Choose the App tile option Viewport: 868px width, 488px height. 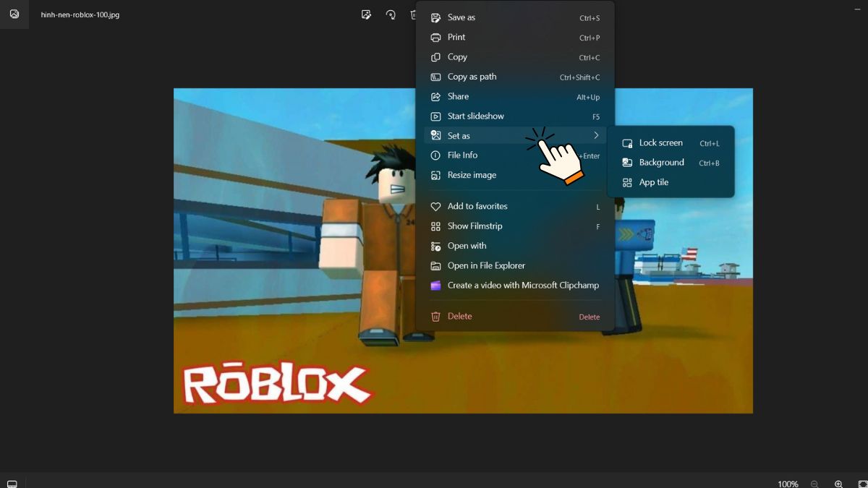(x=652, y=182)
